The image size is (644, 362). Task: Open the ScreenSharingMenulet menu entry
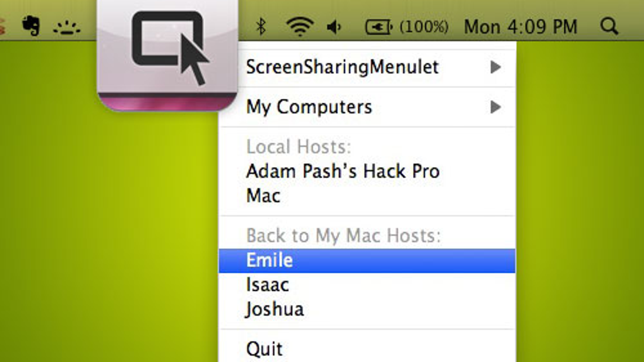pos(367,67)
